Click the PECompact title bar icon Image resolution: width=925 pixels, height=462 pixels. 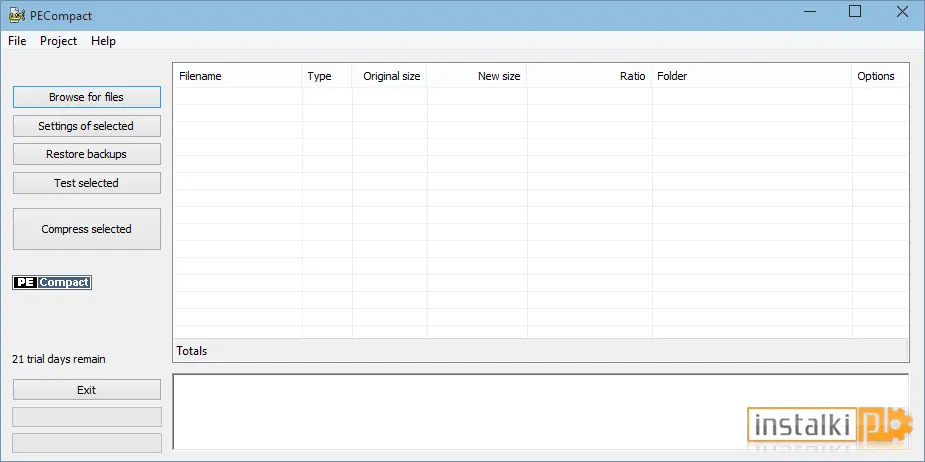coord(17,15)
